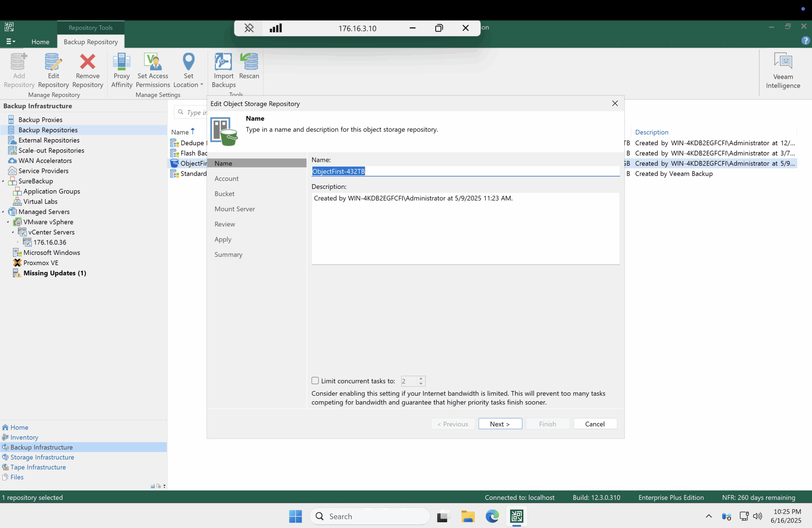This screenshot has width=812, height=528.
Task: Select Microsoft Windows managed servers
Action: point(51,252)
